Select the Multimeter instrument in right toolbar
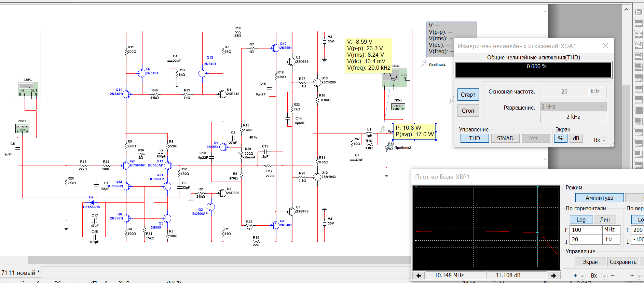644x283 pixels. (638, 12)
